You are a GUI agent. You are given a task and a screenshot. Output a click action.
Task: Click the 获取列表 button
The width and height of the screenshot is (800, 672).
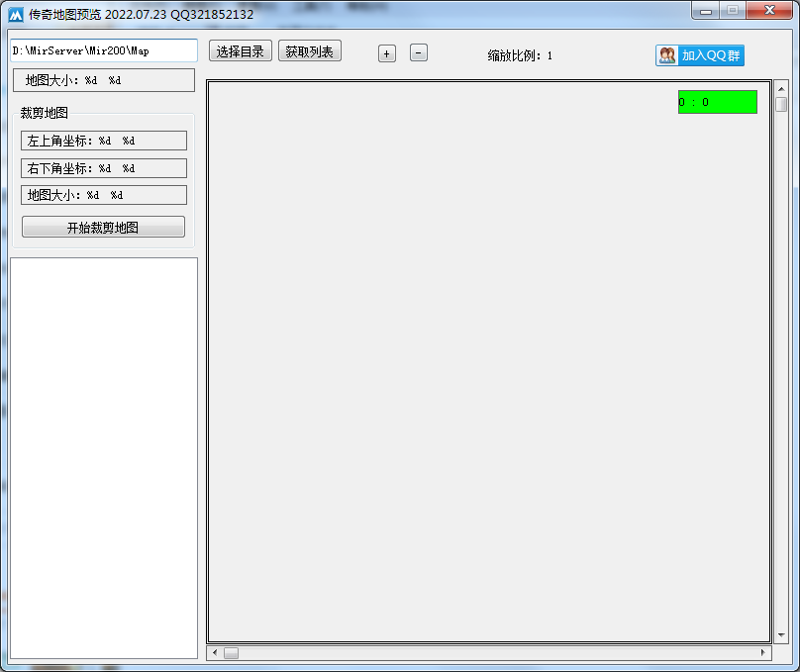point(310,51)
